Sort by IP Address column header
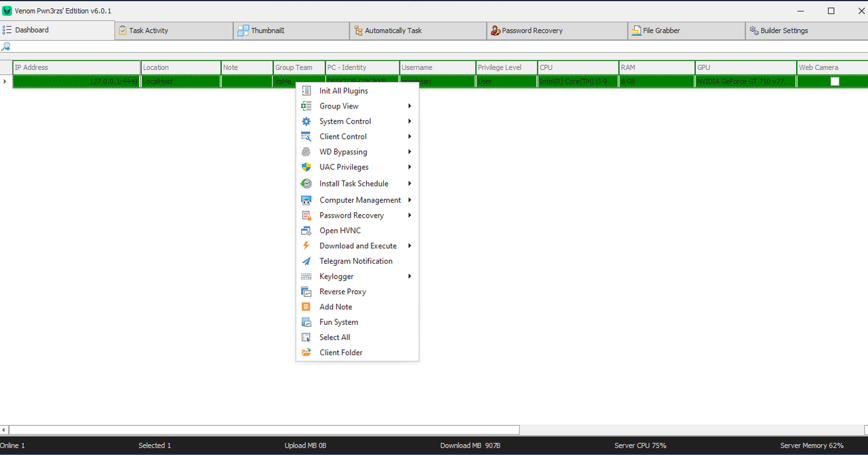The width and height of the screenshot is (868, 455). click(77, 67)
